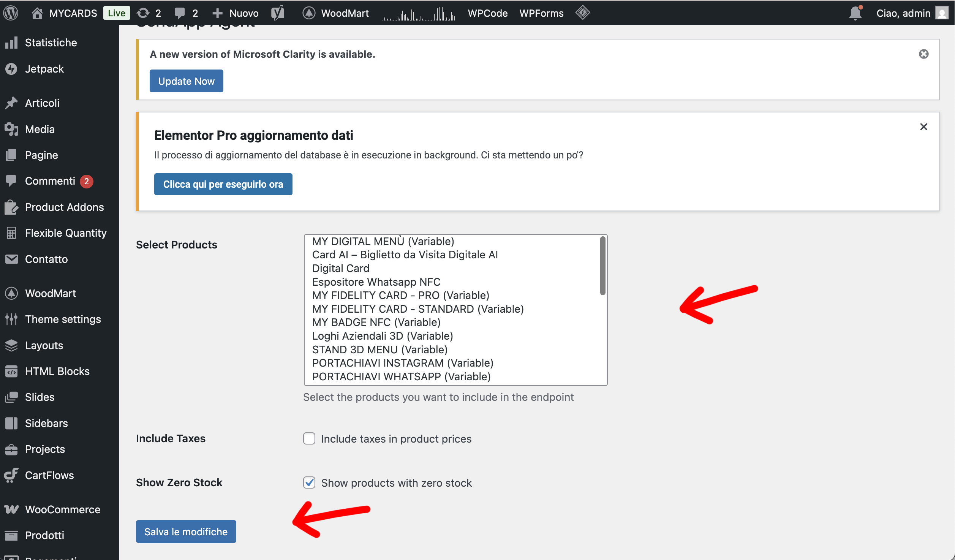Image resolution: width=955 pixels, height=560 pixels.
Task: Open Theme settings menu item
Action: point(63,319)
